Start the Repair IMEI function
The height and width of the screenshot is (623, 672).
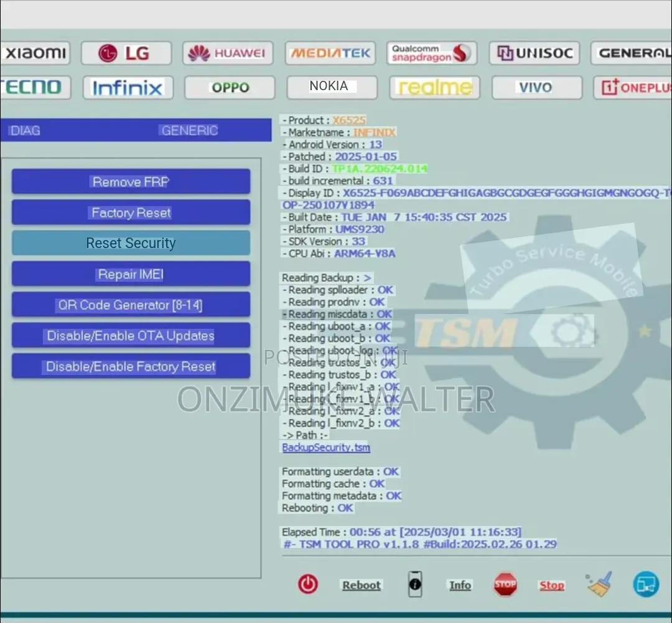coord(131,274)
